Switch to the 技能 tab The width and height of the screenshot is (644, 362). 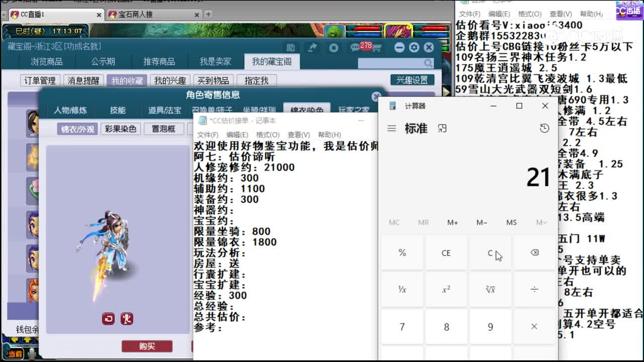point(118,110)
